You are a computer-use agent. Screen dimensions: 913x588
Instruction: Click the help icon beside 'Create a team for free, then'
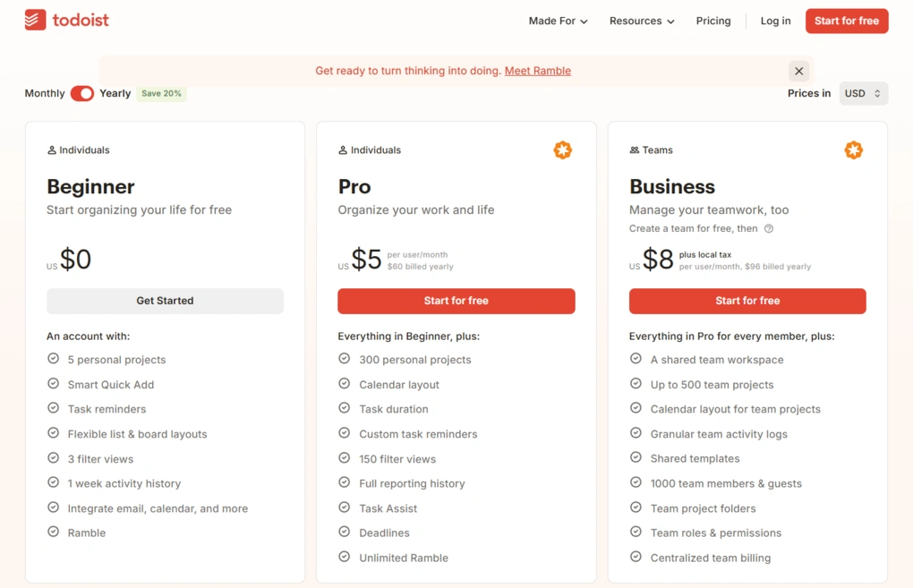pyautogui.click(x=769, y=228)
